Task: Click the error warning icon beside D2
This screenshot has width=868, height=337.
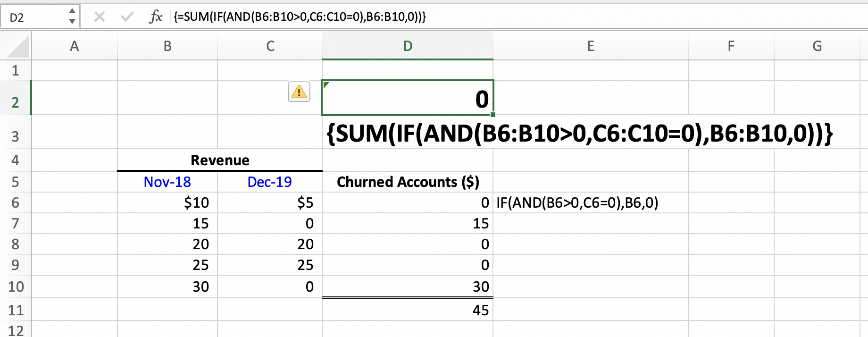Action: 299,92
